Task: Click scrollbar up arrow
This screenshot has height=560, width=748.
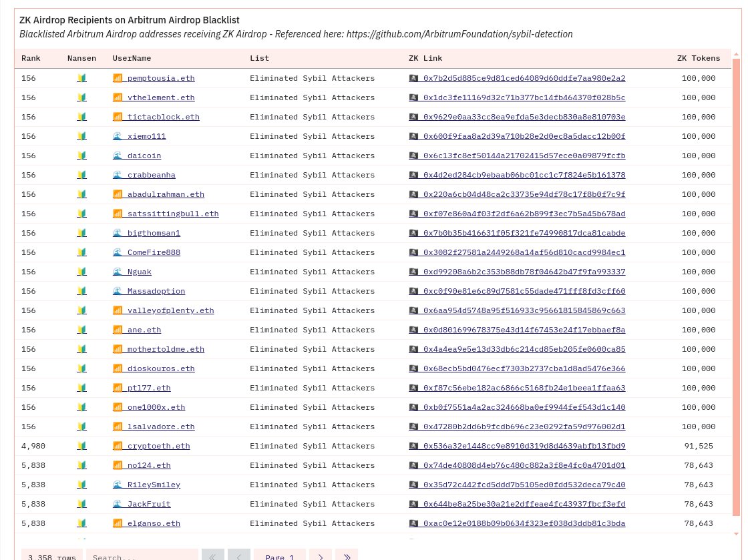Action: point(736,54)
